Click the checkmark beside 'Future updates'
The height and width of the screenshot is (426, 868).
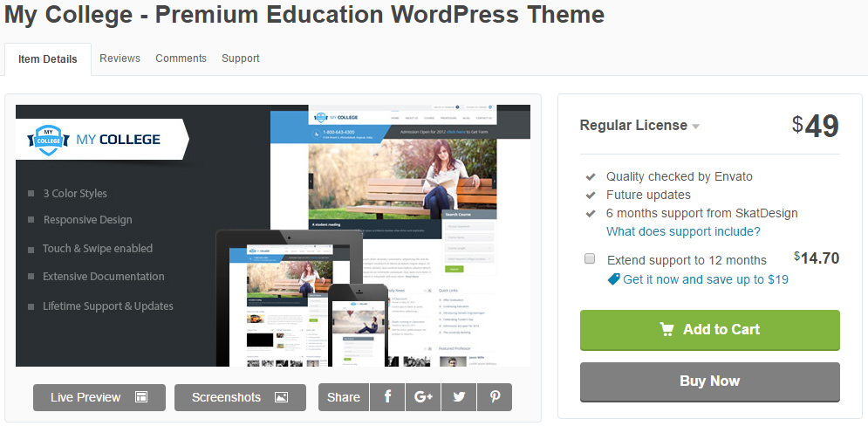591,196
